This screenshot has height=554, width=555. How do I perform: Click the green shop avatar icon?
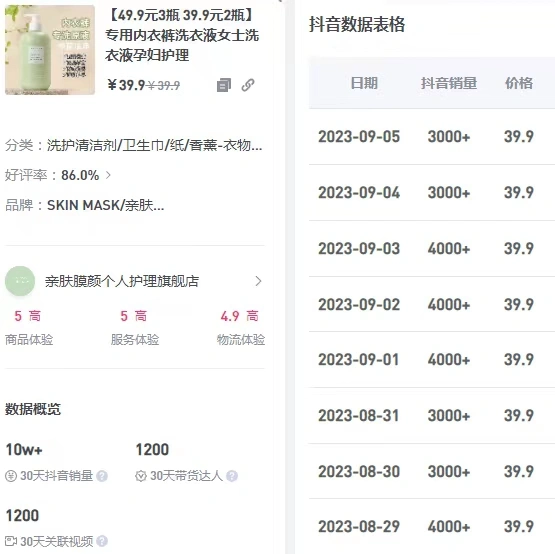pyautogui.click(x=20, y=281)
